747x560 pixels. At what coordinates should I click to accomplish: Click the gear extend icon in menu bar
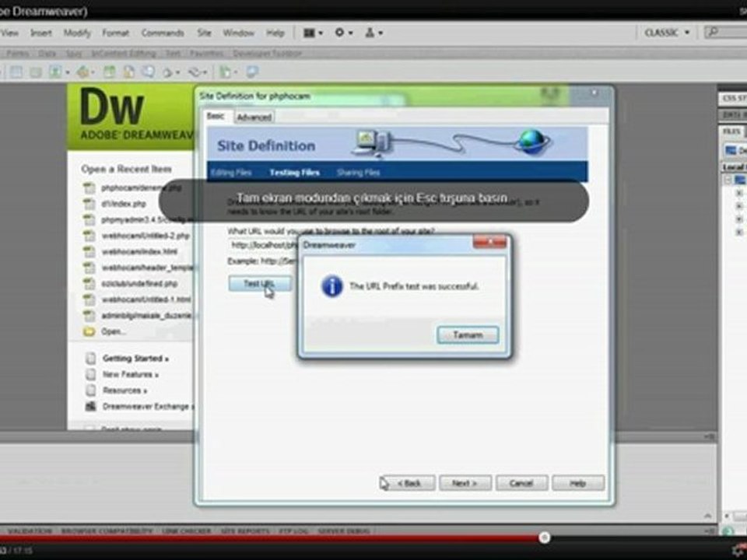tap(339, 33)
